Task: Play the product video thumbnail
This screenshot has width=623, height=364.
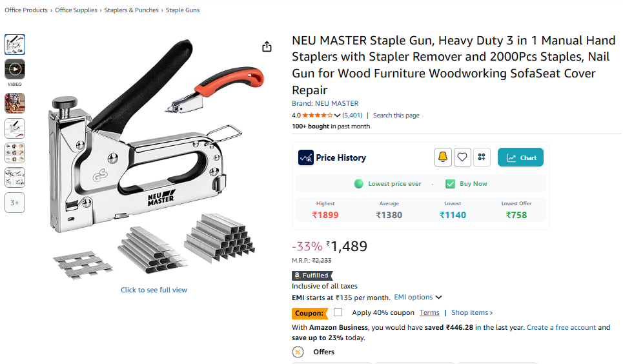Action: click(15, 69)
